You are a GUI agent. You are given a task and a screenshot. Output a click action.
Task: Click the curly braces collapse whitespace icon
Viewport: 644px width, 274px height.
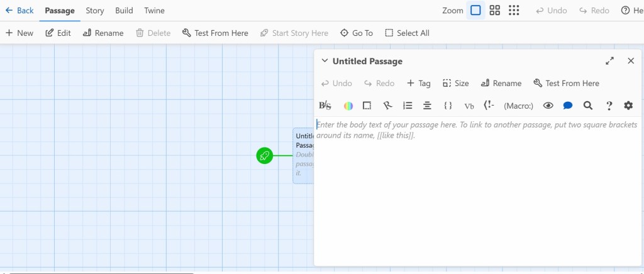coord(448,106)
